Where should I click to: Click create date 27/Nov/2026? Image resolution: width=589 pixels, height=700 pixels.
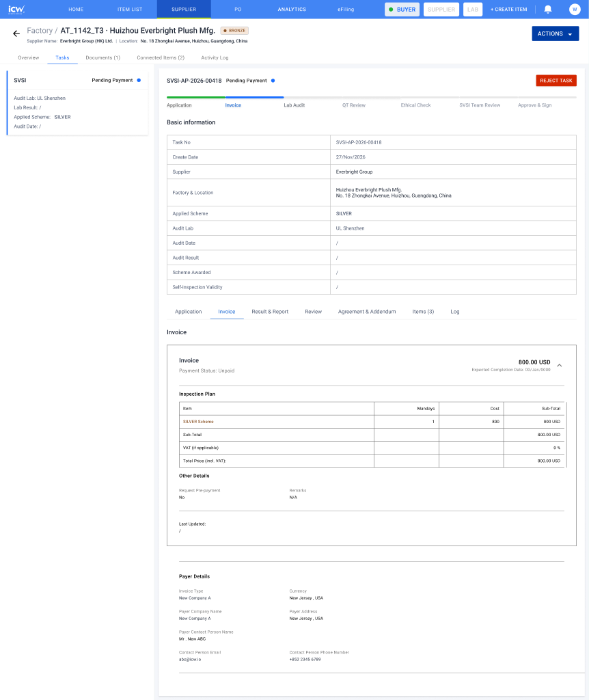click(x=351, y=157)
